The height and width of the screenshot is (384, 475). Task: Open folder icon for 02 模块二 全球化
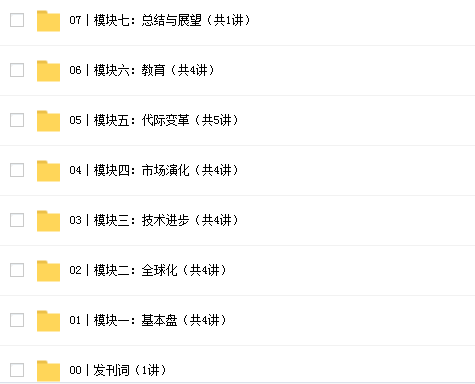(x=48, y=271)
